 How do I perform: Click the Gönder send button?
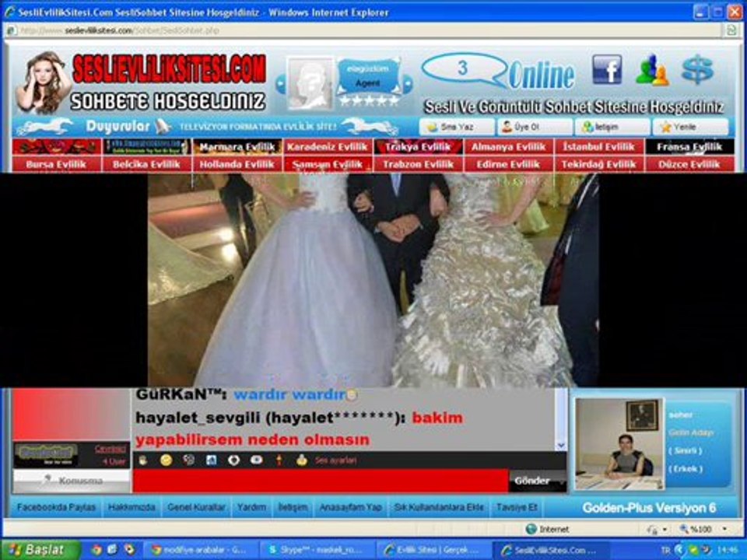(x=532, y=481)
